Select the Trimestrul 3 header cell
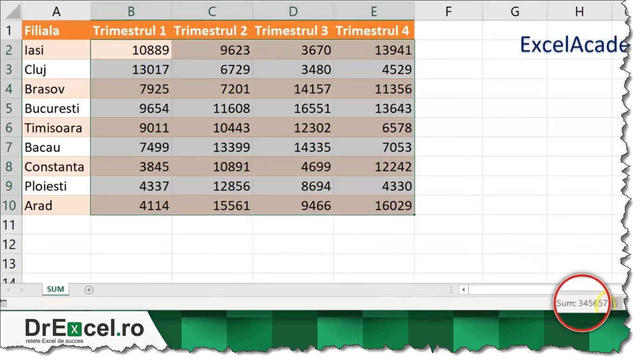 [x=292, y=30]
